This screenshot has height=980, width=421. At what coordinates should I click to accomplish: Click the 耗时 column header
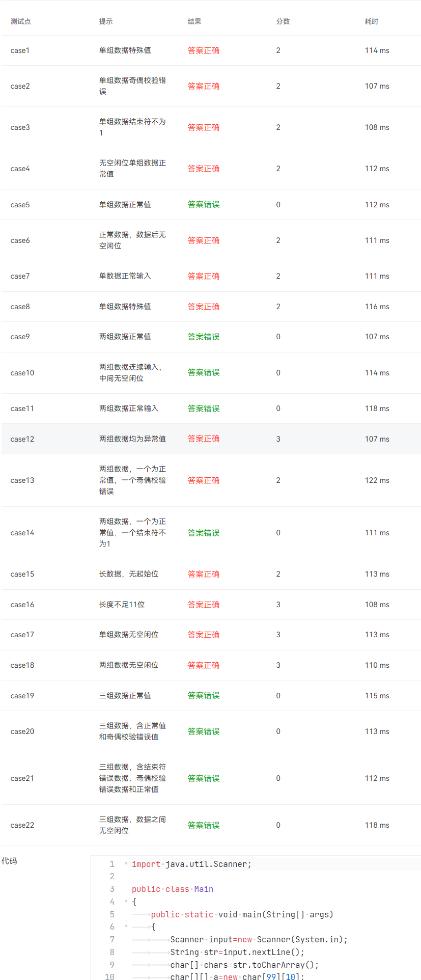coord(372,21)
